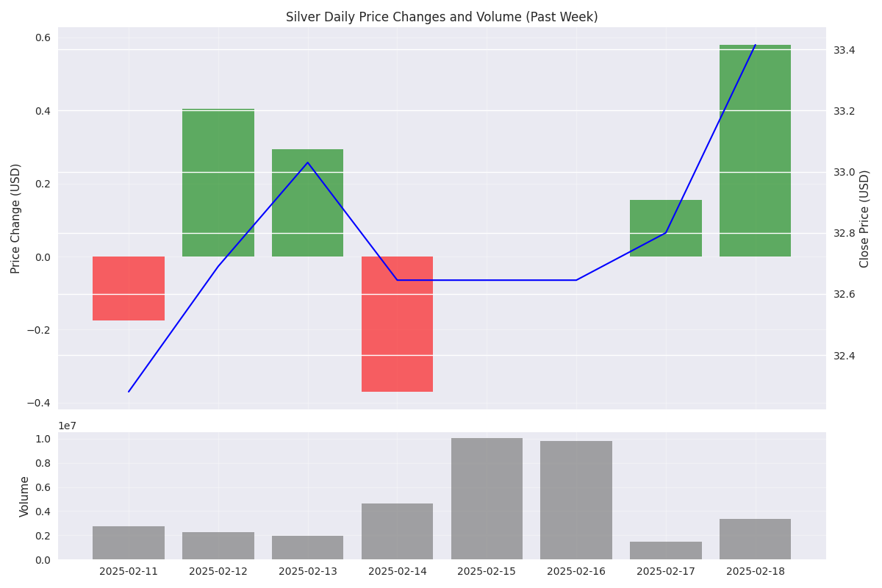Select the gray volume bar for 2025-02-11
The image size is (882, 588).
pos(129,543)
